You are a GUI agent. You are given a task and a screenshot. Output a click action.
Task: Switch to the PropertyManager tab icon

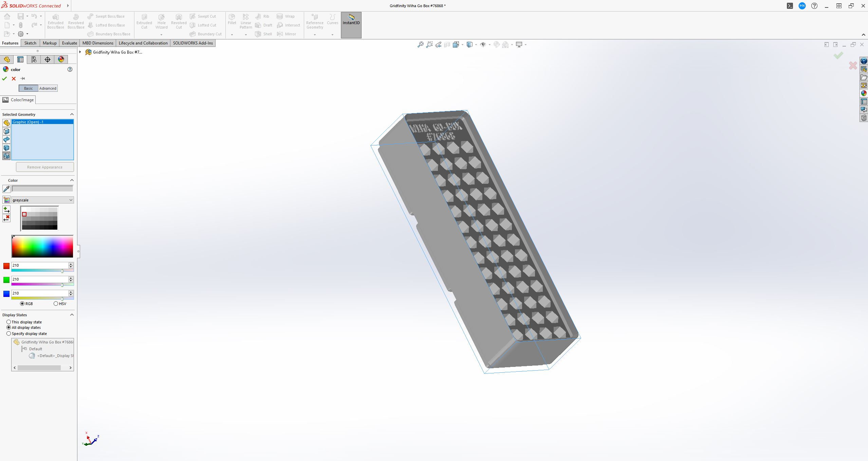20,59
